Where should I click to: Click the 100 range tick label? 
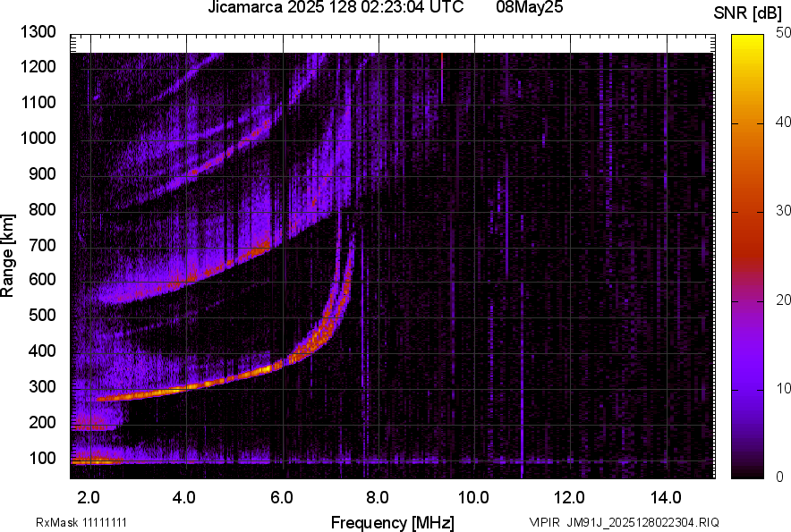click(42, 458)
